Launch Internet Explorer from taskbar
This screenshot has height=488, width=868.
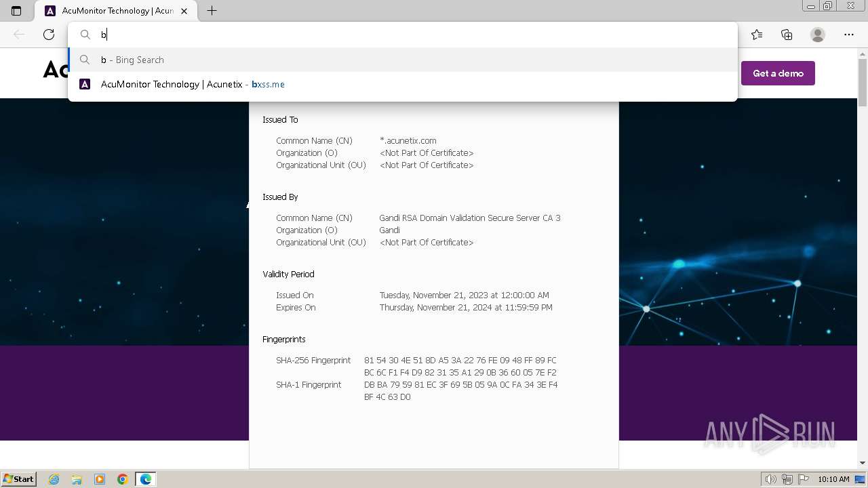(x=54, y=479)
